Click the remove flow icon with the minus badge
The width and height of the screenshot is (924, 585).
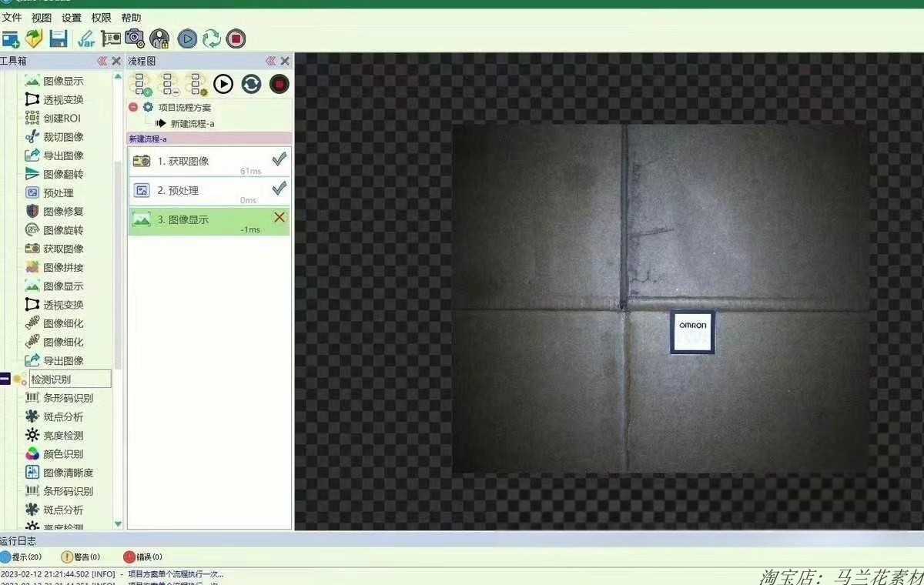coord(169,84)
